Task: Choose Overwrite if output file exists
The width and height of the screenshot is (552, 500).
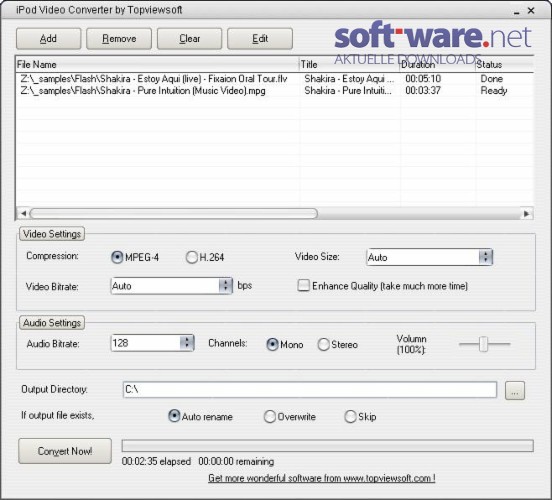Action: [270, 417]
